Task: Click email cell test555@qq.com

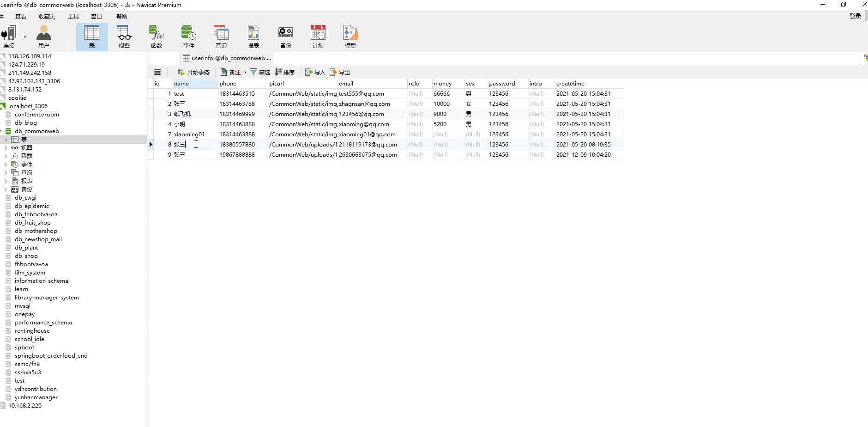Action: click(372, 94)
